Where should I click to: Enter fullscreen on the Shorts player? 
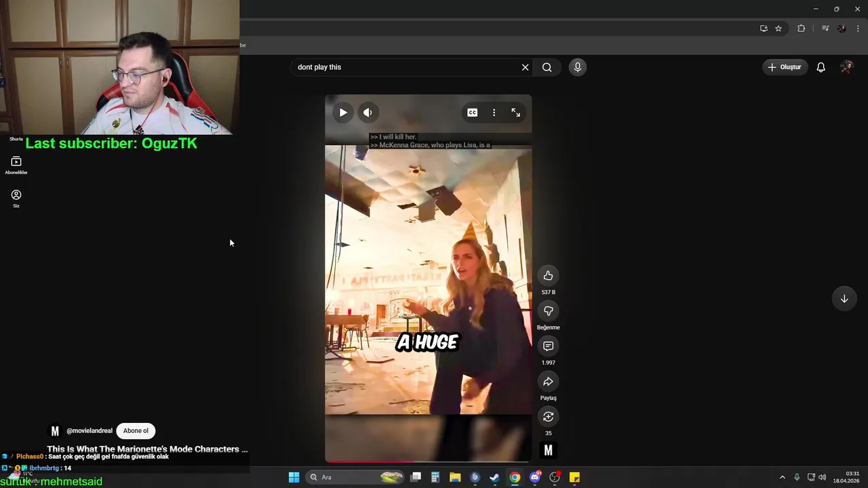point(515,113)
